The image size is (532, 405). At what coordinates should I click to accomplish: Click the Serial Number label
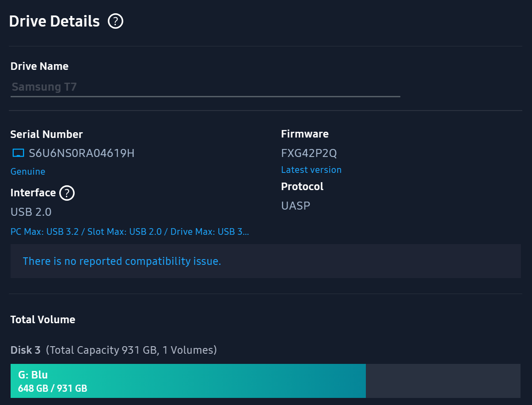(x=46, y=134)
